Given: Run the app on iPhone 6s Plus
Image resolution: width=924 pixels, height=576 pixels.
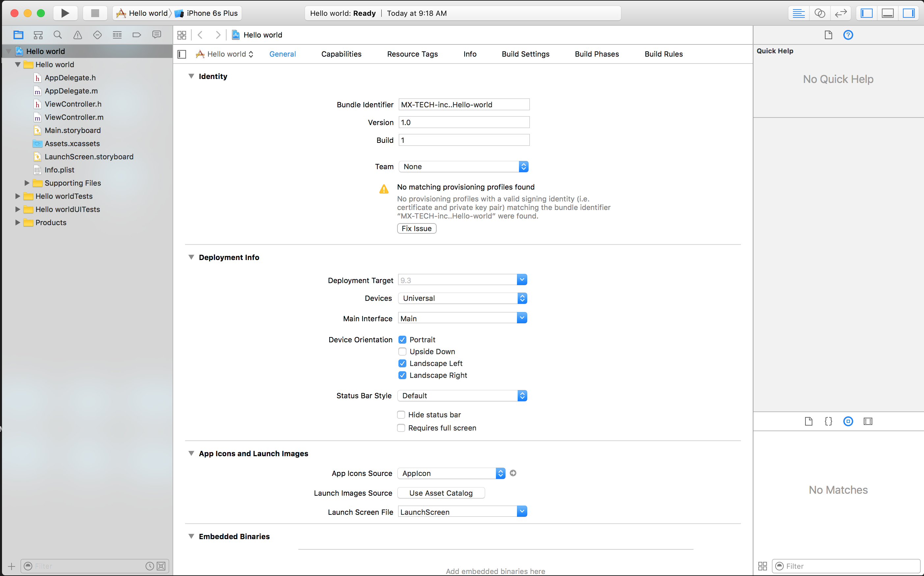Looking at the screenshot, I should pos(65,13).
